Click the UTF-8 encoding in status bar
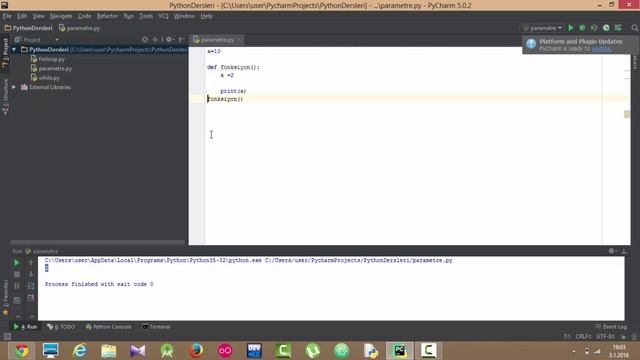This screenshot has width=640, height=360. click(605, 336)
